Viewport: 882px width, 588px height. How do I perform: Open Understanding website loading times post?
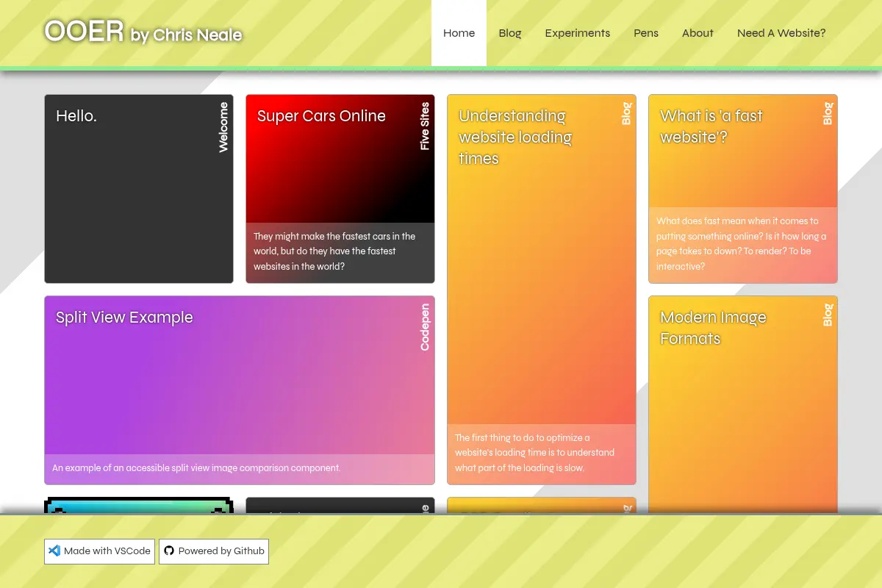[542, 290]
